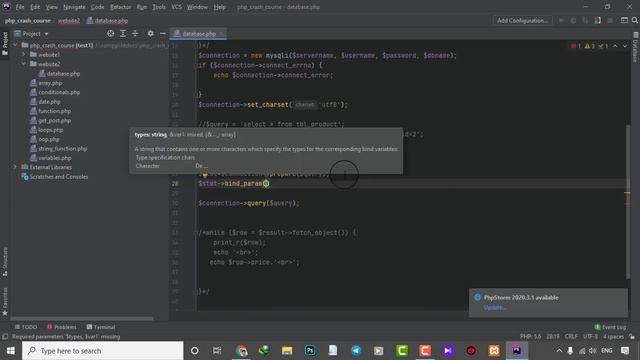Open the Terminal tool window
The height and width of the screenshot is (360, 640).
pyautogui.click(x=101, y=327)
